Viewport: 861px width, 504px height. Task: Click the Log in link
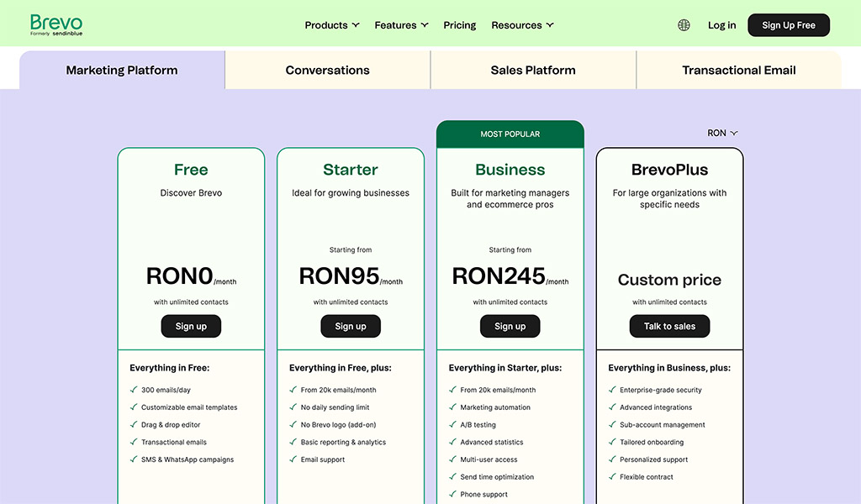coord(721,25)
